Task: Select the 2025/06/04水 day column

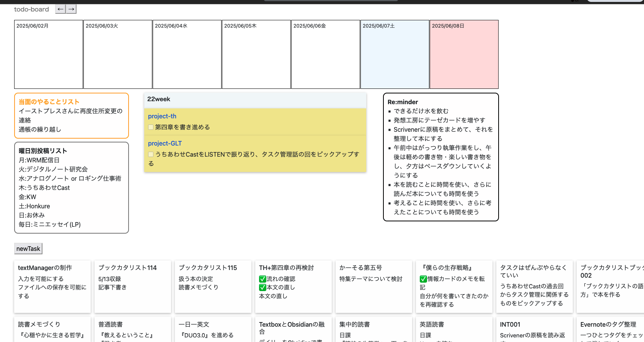Action: pos(187,54)
